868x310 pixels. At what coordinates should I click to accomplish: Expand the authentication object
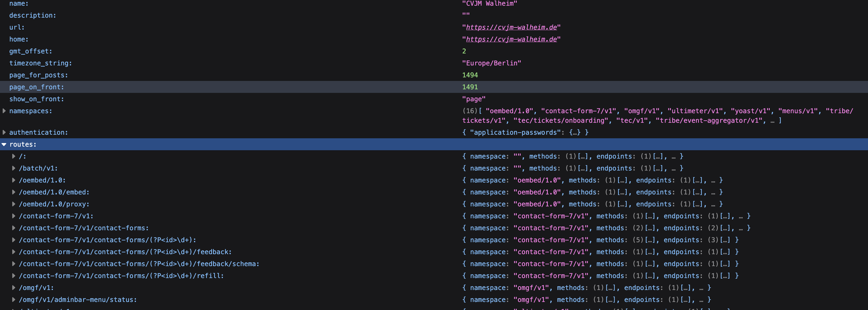tap(4, 132)
